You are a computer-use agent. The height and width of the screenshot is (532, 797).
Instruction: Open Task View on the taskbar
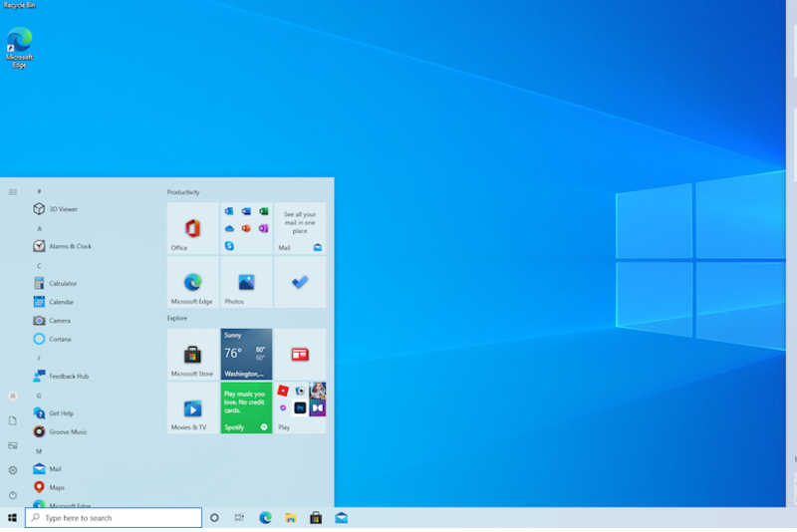[x=239, y=518]
